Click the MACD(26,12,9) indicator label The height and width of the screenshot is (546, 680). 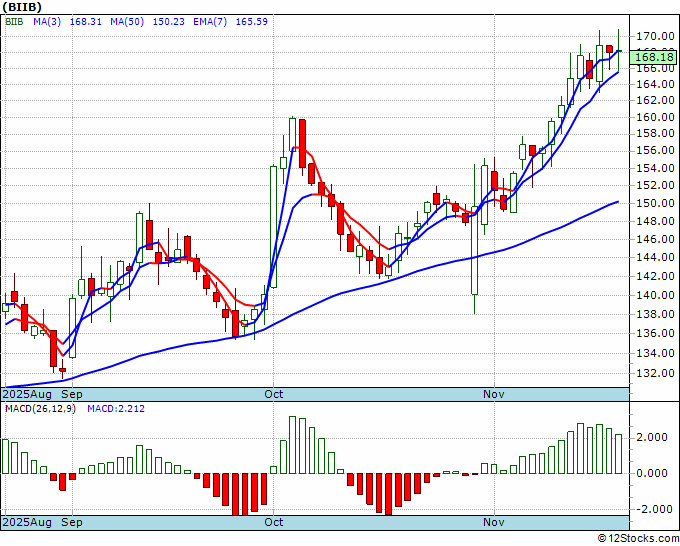coord(40,409)
